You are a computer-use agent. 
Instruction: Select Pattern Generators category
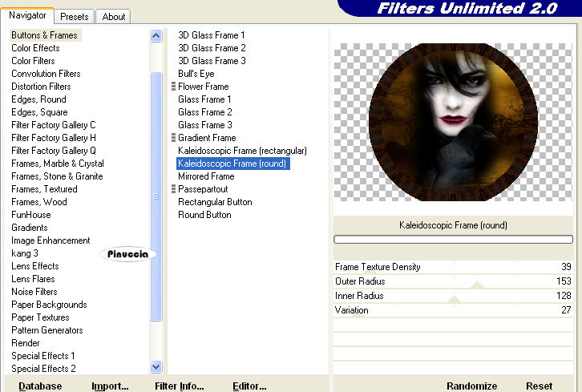pos(47,330)
